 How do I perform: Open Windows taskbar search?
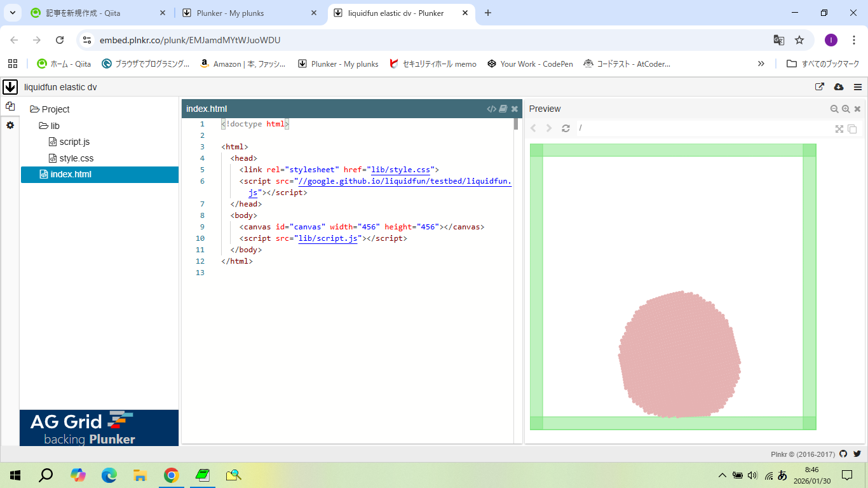(x=46, y=475)
